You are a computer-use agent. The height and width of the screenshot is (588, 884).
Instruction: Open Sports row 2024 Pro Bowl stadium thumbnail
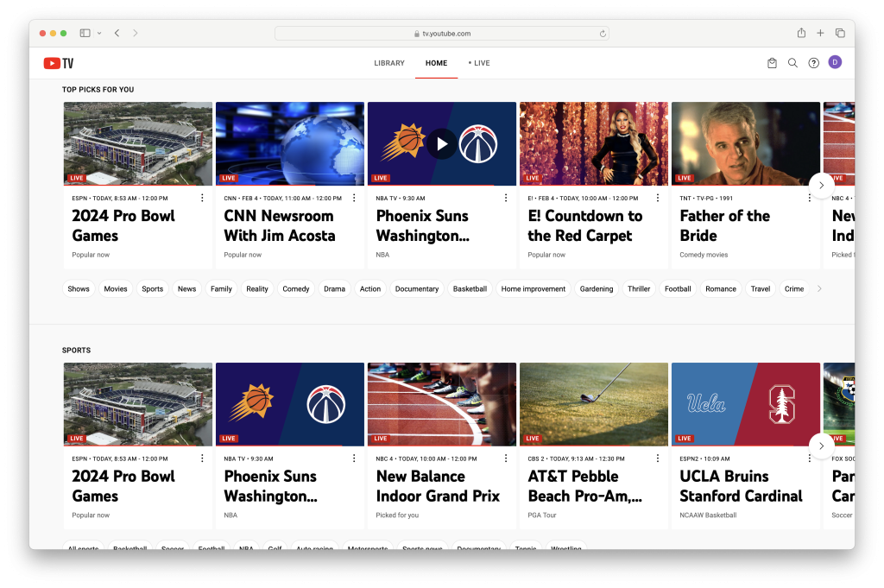138,404
